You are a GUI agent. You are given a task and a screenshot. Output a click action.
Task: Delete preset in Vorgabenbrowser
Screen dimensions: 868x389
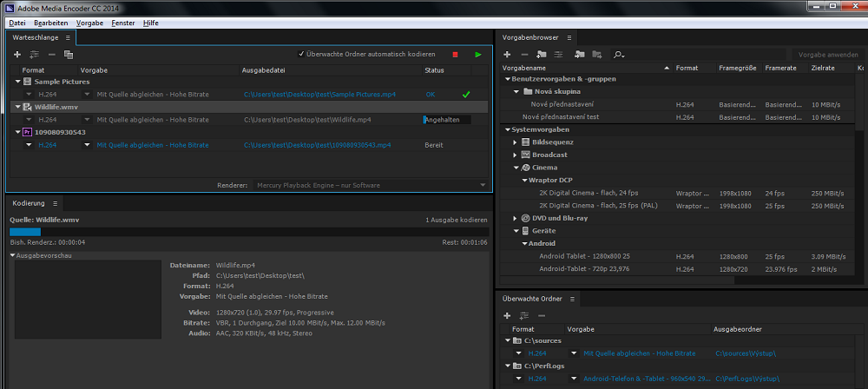coord(524,55)
